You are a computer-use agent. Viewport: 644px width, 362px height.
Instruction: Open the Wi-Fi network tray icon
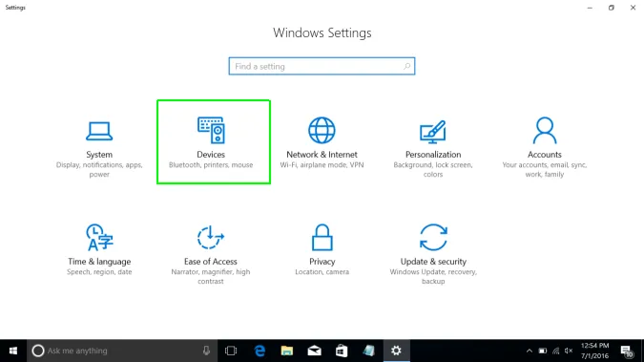point(555,351)
